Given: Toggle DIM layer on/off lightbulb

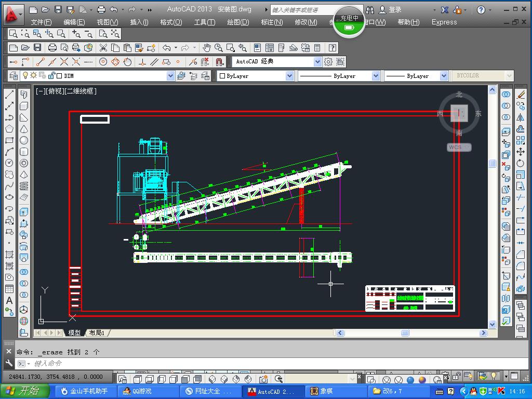Looking at the screenshot, I should pyautogui.click(x=25, y=76).
